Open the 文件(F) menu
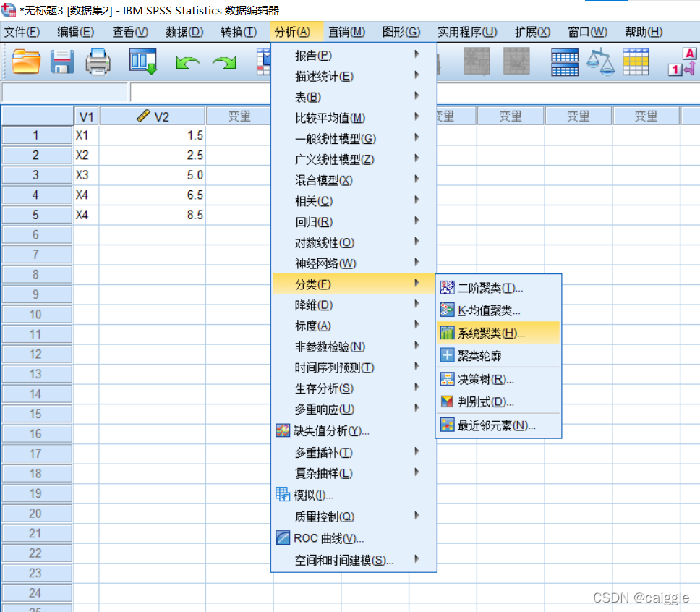The height and width of the screenshot is (612, 700). tap(22, 32)
